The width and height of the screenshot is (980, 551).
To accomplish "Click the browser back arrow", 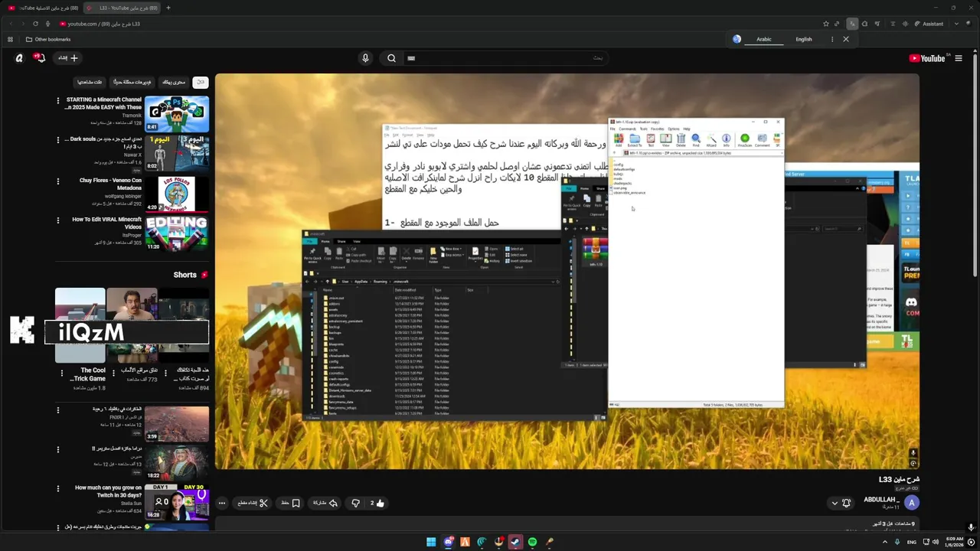I will point(11,24).
